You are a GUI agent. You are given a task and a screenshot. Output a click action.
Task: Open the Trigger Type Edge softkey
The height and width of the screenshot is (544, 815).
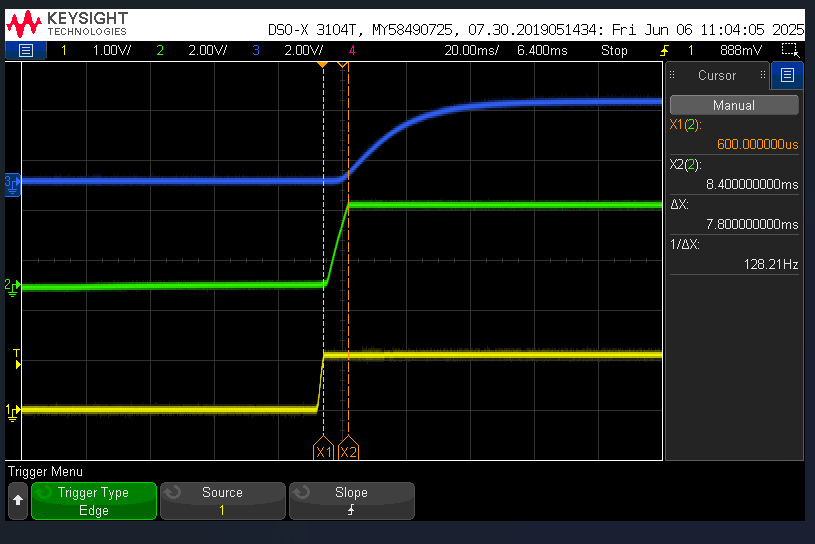point(94,501)
